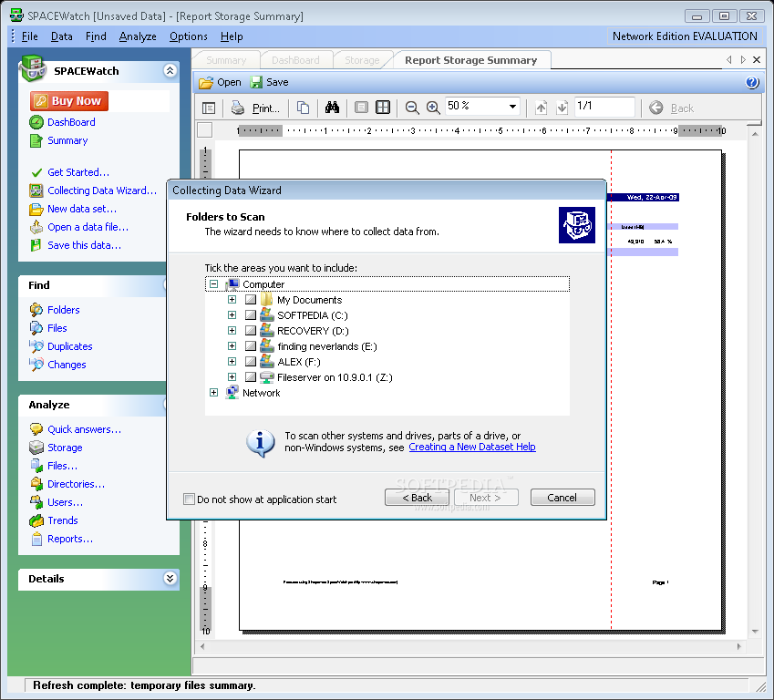Tick the finding neverlands (E:) checkbox
This screenshot has width=774, height=700.
pyautogui.click(x=251, y=346)
